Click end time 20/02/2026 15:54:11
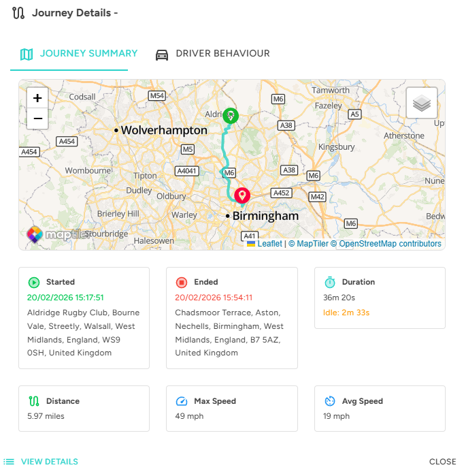 214,298
